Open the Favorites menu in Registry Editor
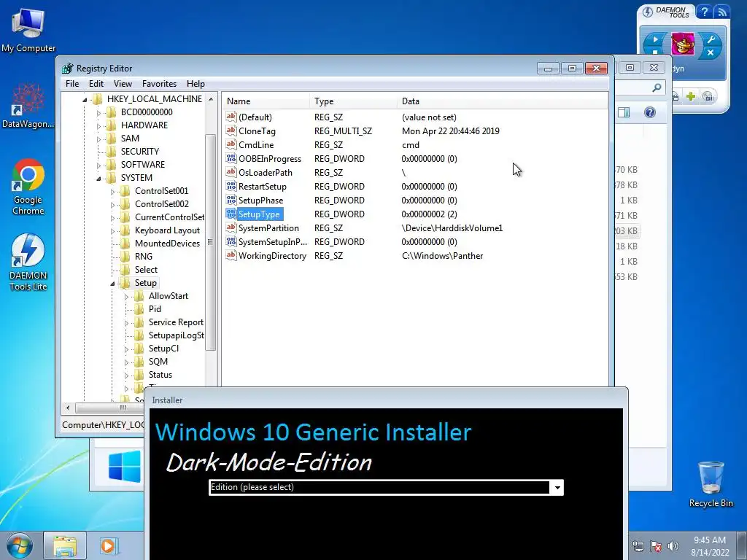This screenshot has width=747, height=560. pyautogui.click(x=159, y=83)
